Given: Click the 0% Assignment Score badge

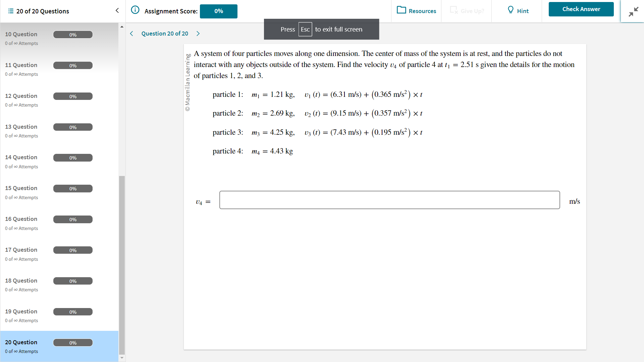Looking at the screenshot, I should tap(218, 11).
